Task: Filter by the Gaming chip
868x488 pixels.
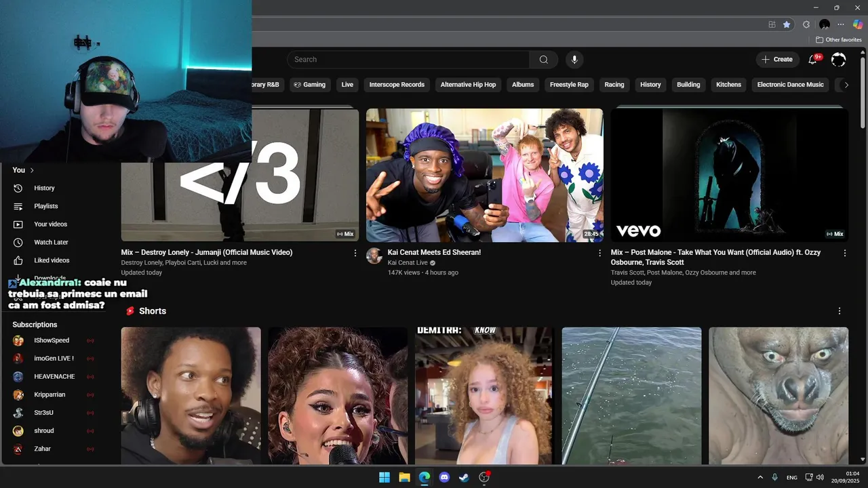Action: click(x=309, y=85)
